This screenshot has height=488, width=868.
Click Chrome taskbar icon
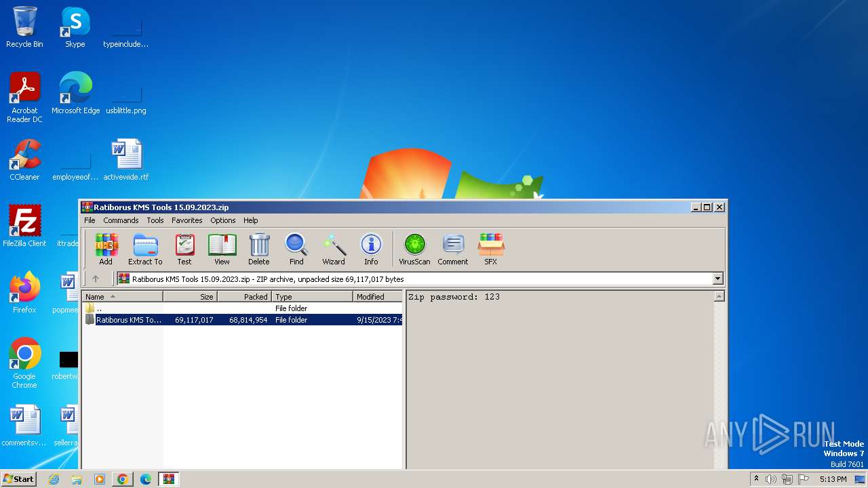123,479
